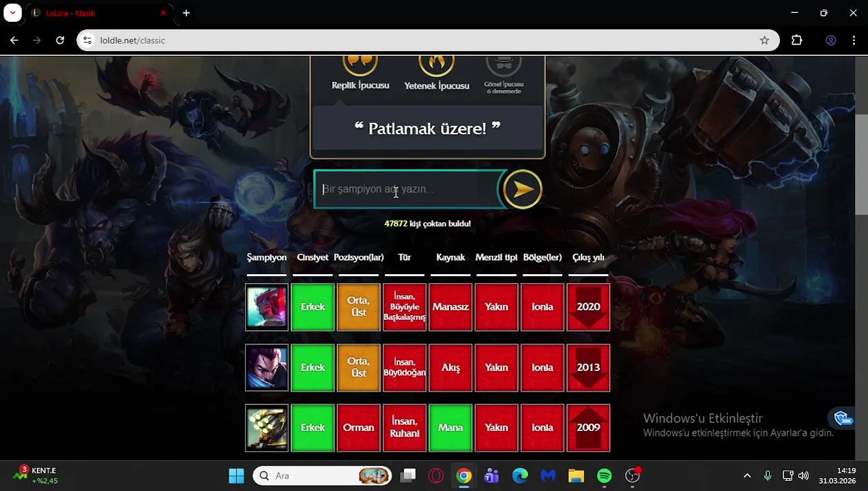Click the green Mana resource cell
The image size is (868, 491).
coord(450,428)
